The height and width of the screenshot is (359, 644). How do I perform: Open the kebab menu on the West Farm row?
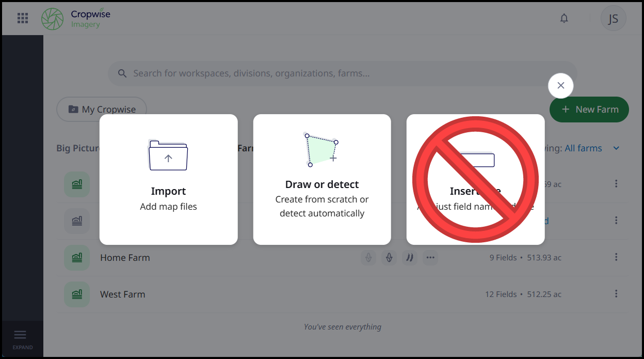point(616,294)
